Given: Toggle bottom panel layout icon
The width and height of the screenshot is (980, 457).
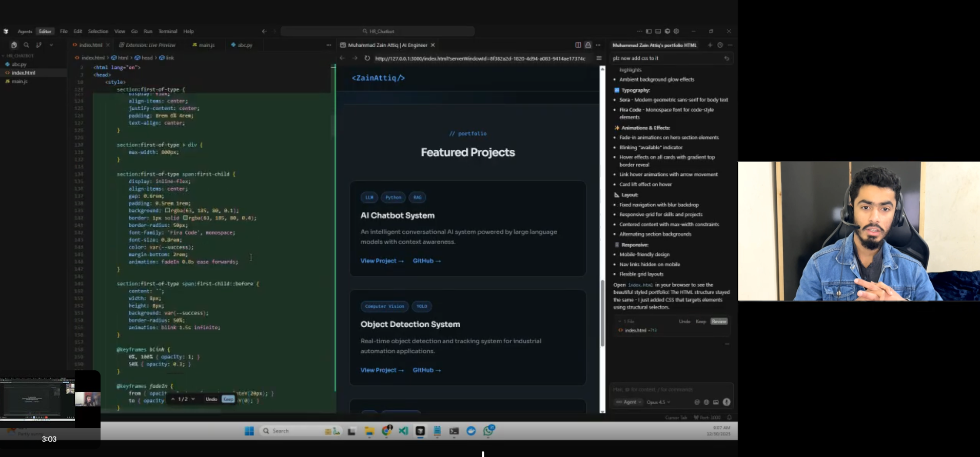Looking at the screenshot, I should point(658,31).
